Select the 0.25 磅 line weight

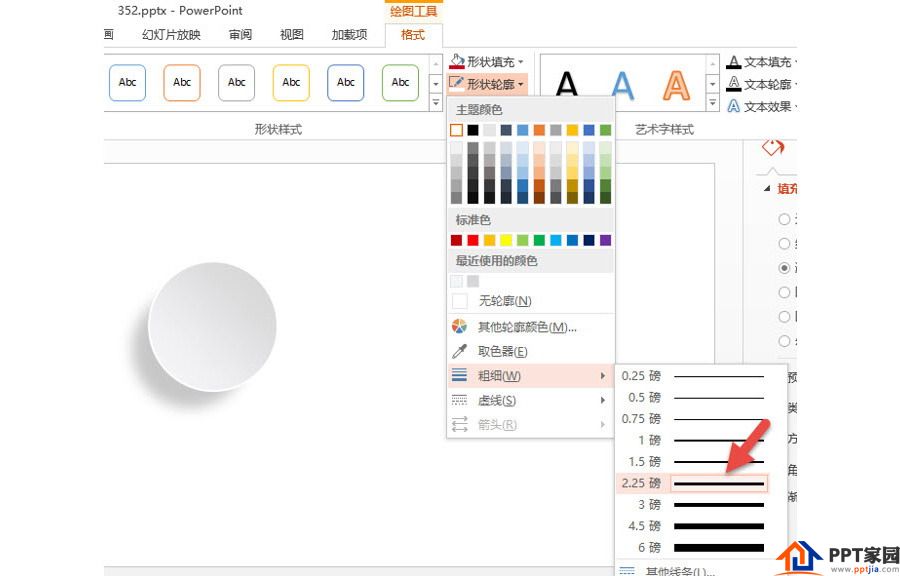[x=693, y=376]
